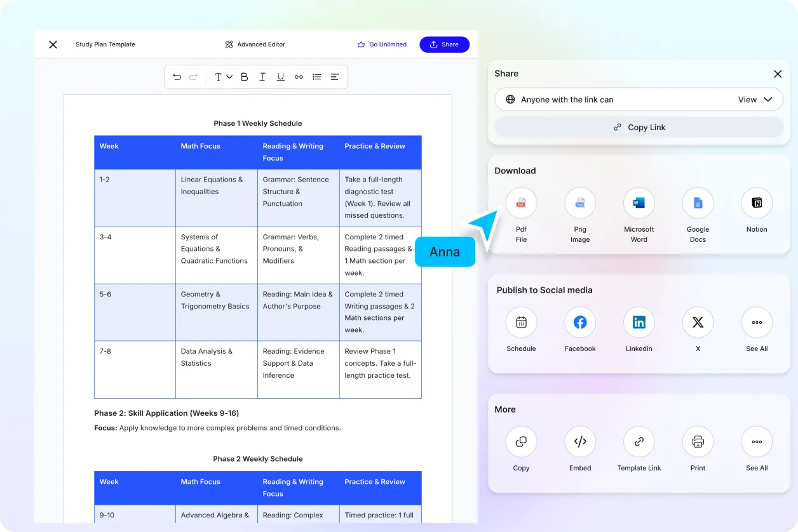Viewport: 798px width, 532px height.
Task: See All under Publish to Social media
Action: pyautogui.click(x=757, y=323)
